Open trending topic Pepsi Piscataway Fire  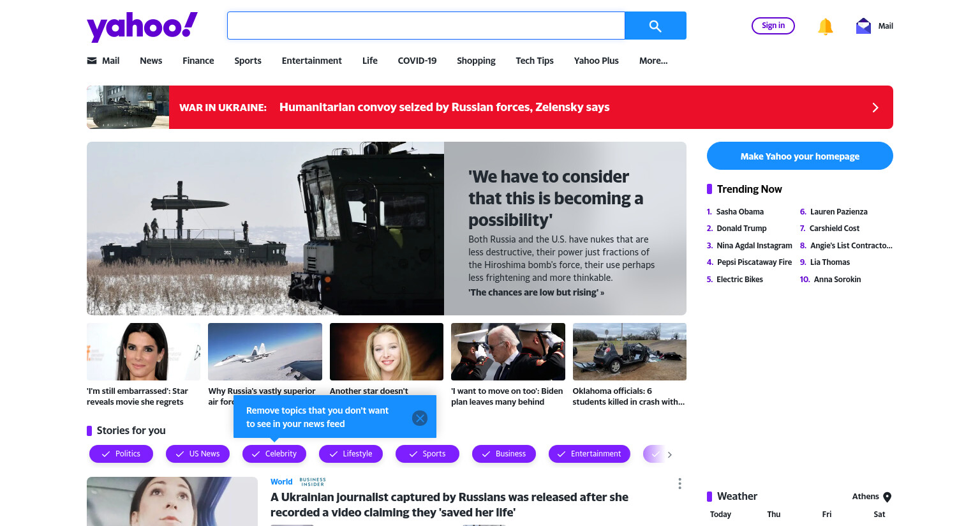click(x=754, y=262)
